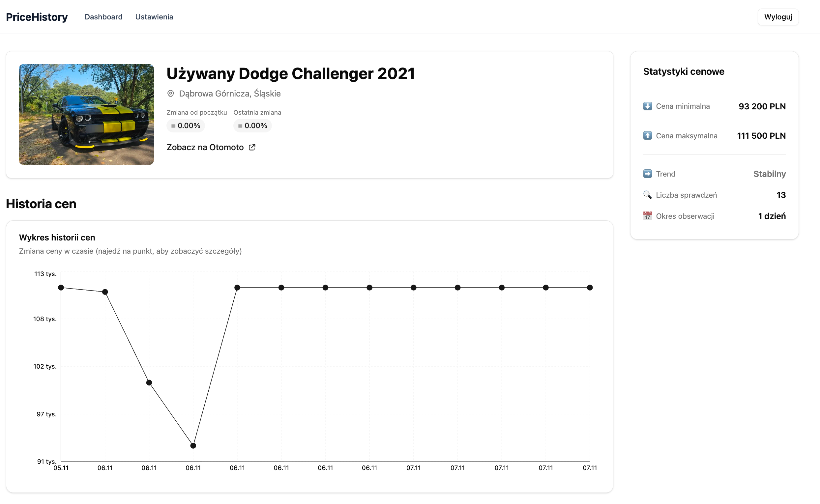Open the Zobacz na Otomoto link

click(x=205, y=147)
